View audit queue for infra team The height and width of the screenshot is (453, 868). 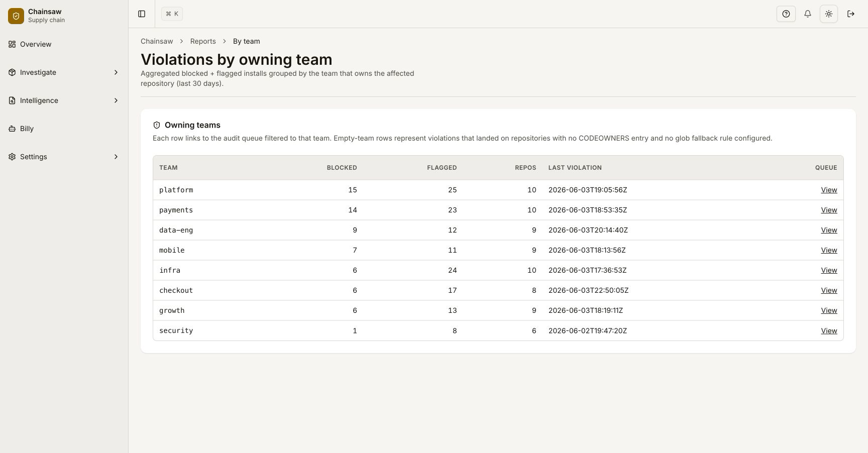click(x=829, y=270)
